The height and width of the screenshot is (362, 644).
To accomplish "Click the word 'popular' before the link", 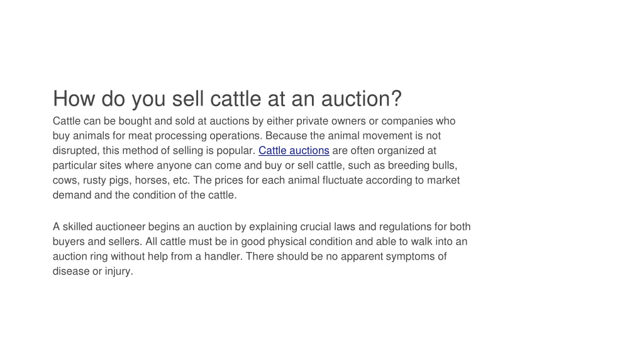I will tap(235, 151).
